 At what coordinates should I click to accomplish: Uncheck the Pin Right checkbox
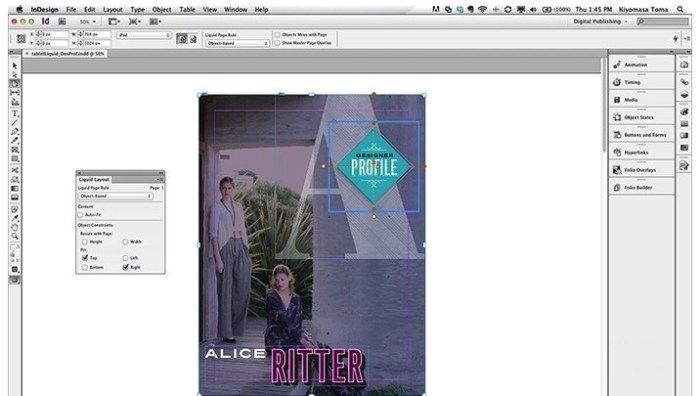click(125, 267)
